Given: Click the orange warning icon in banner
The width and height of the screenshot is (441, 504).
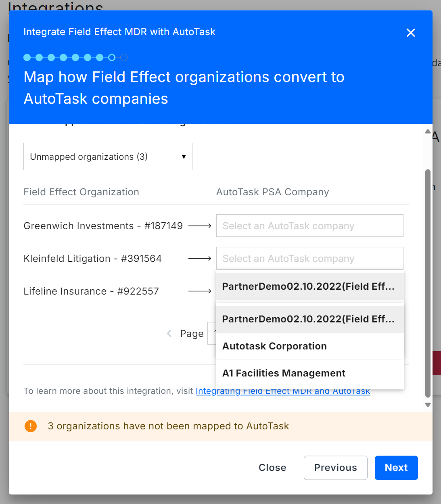Looking at the screenshot, I should coord(31,426).
